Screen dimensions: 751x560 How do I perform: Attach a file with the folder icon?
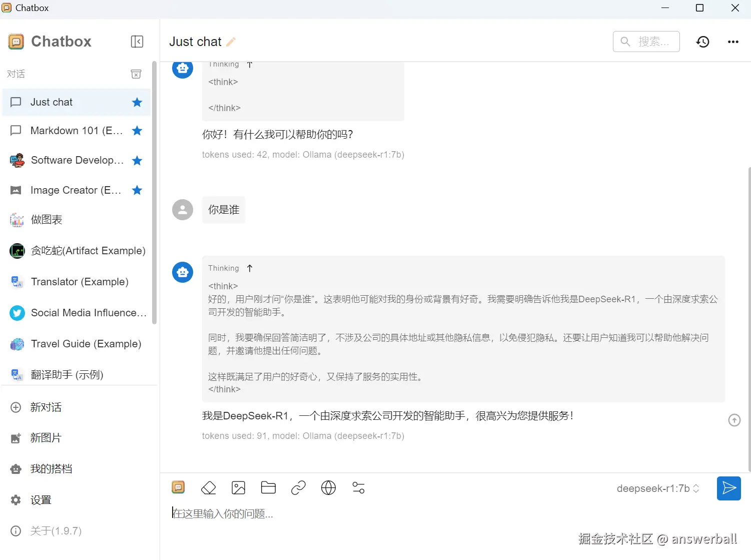pos(268,487)
